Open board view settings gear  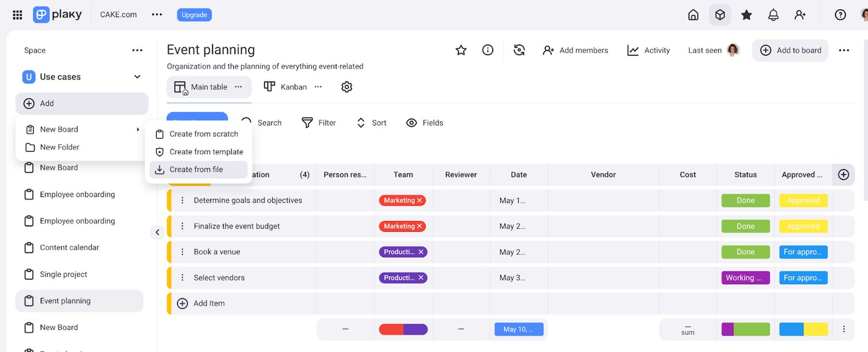pyautogui.click(x=347, y=87)
